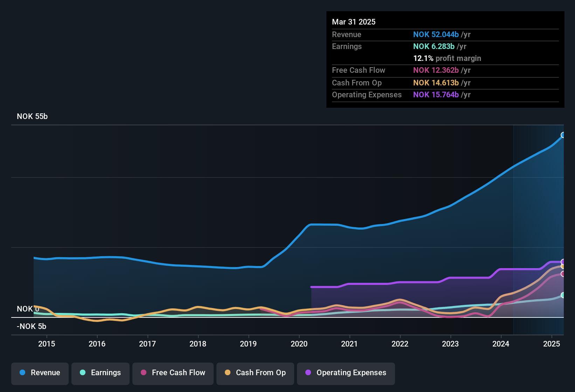Click the Earnings value NOK 6.283b
The image size is (575, 392).
click(434, 47)
